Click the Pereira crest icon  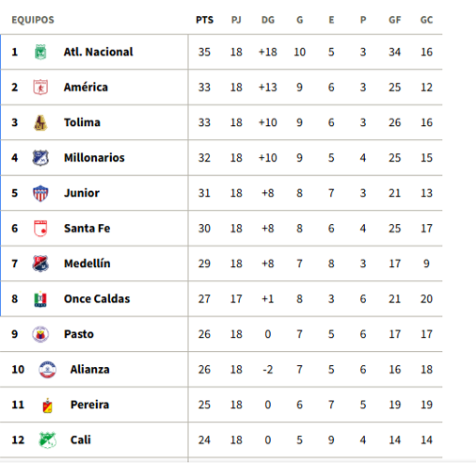47,406
